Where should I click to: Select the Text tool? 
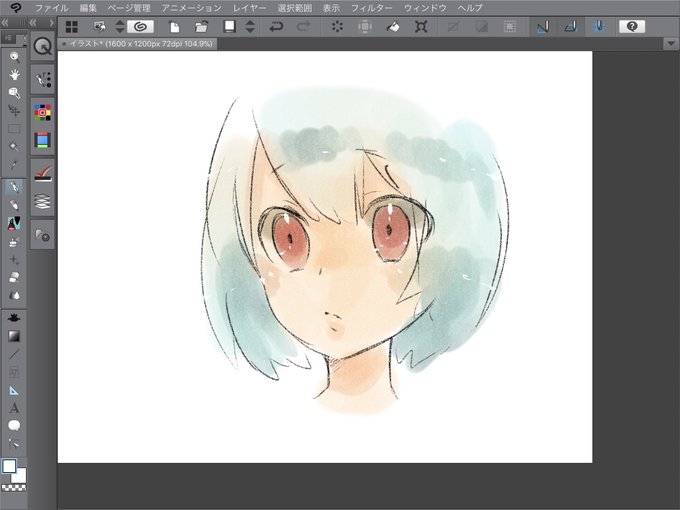(x=14, y=408)
